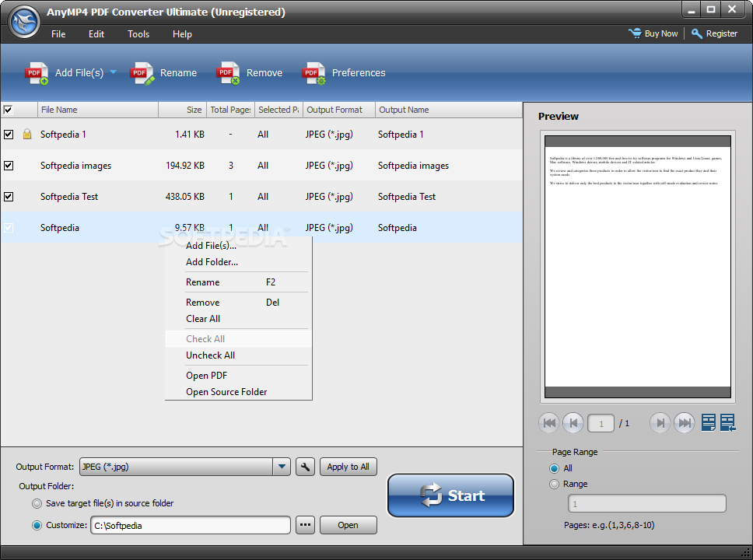Open Preferences from the toolbar icon

point(313,73)
